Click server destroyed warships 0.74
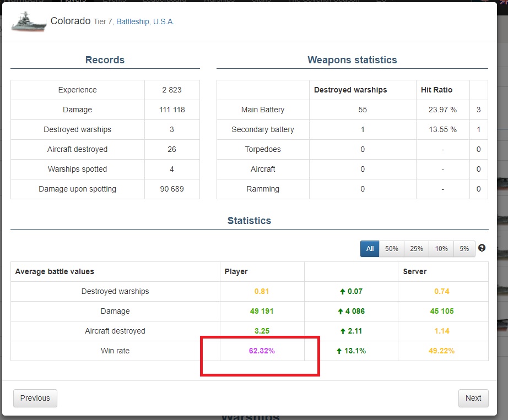 coord(442,292)
